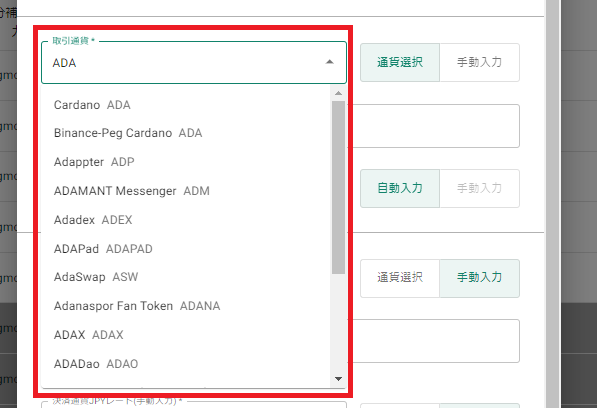Screen dimensions: 597x408
Task: Click the input field below 取引通貨 row
Action: pos(436,126)
